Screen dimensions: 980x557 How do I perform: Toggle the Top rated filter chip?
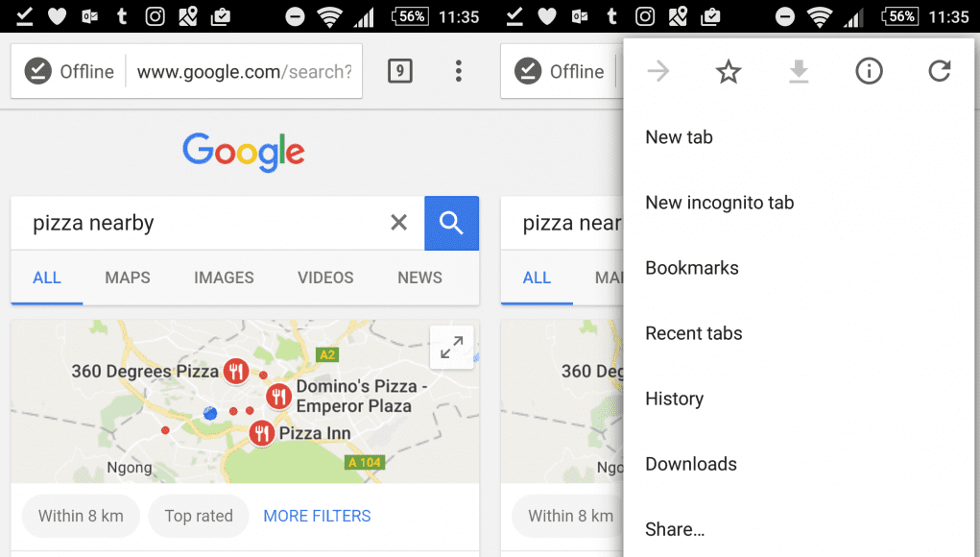coord(199,516)
